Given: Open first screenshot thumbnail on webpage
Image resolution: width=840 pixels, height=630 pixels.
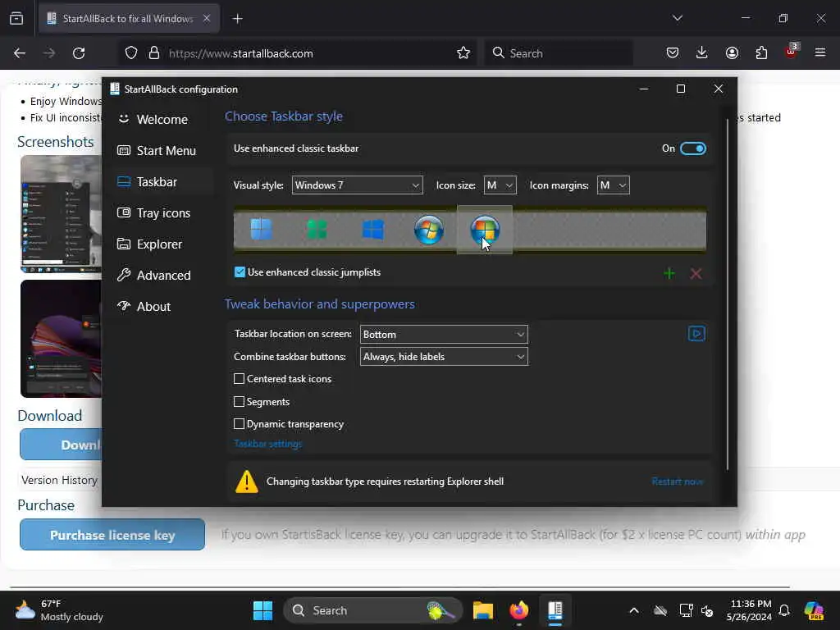Looking at the screenshot, I should tap(61, 214).
